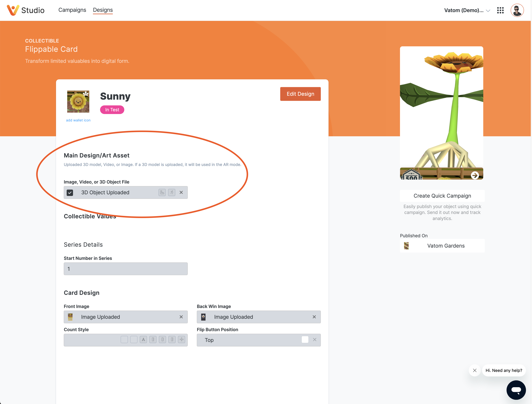The height and width of the screenshot is (404, 532).
Task: Open the chat support launcher
Action: pyautogui.click(x=516, y=390)
